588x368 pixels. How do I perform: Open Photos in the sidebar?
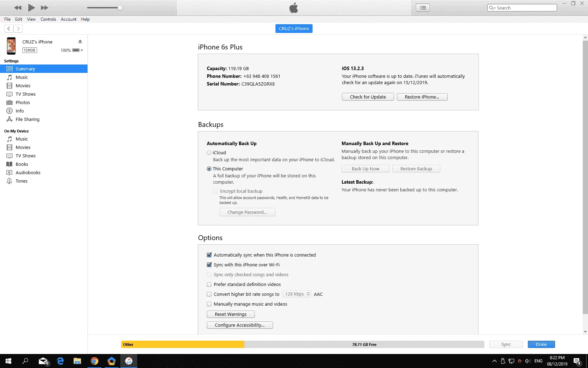[x=44, y=102]
